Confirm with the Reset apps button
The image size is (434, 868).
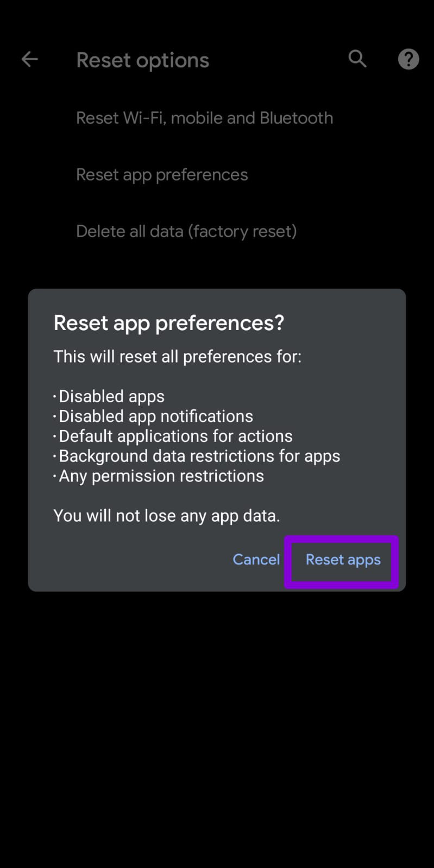click(x=343, y=560)
